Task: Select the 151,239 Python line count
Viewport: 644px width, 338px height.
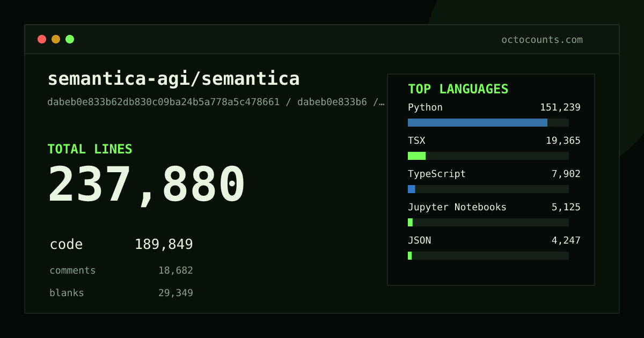Action: [x=560, y=107]
